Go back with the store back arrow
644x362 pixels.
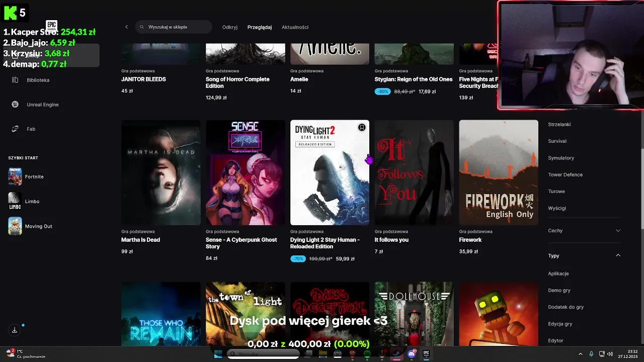(x=126, y=27)
